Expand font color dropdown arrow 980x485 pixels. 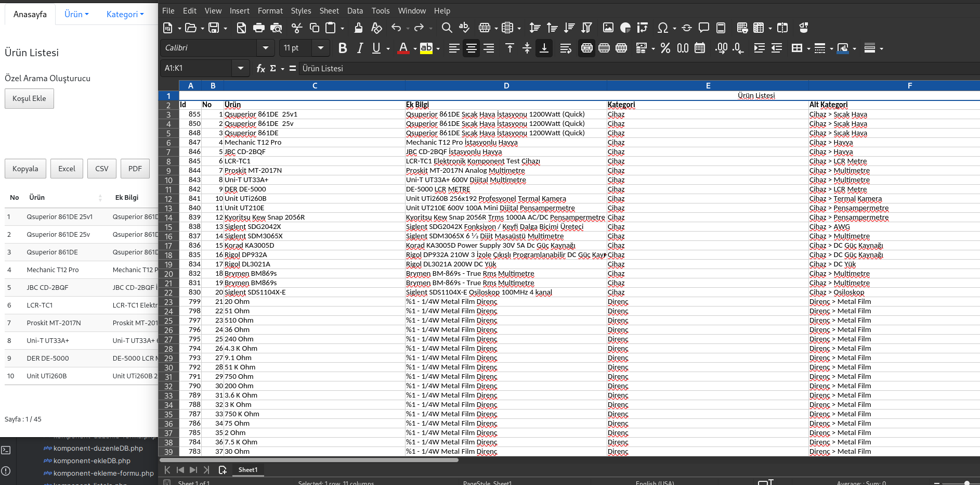pos(415,49)
